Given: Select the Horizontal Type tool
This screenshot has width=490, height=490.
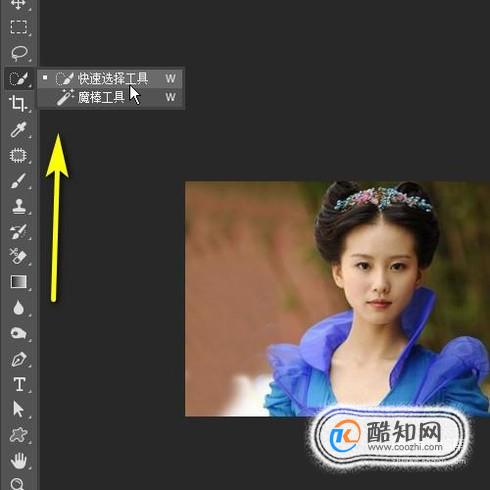Looking at the screenshot, I should 19,384.
